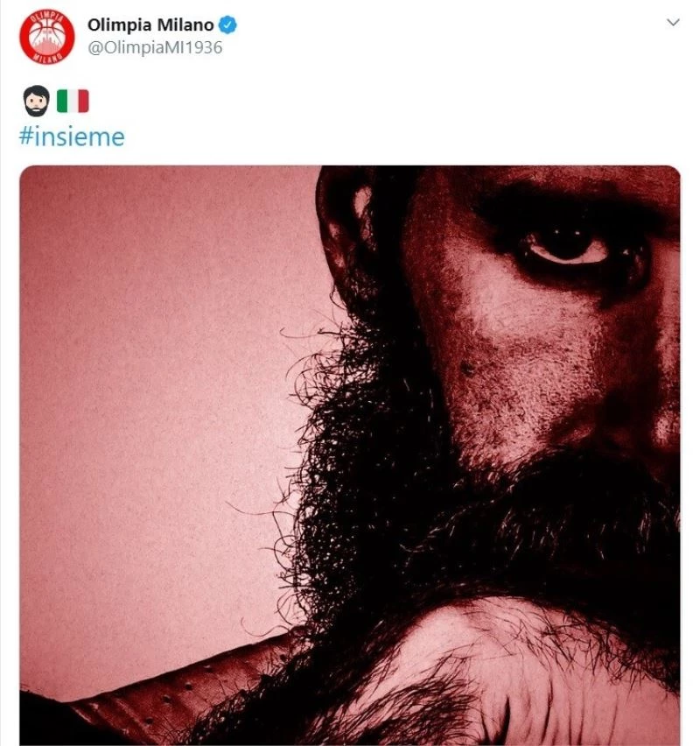Open the Olimpia Milano display name
This screenshot has height=746, width=700.
pos(150,25)
